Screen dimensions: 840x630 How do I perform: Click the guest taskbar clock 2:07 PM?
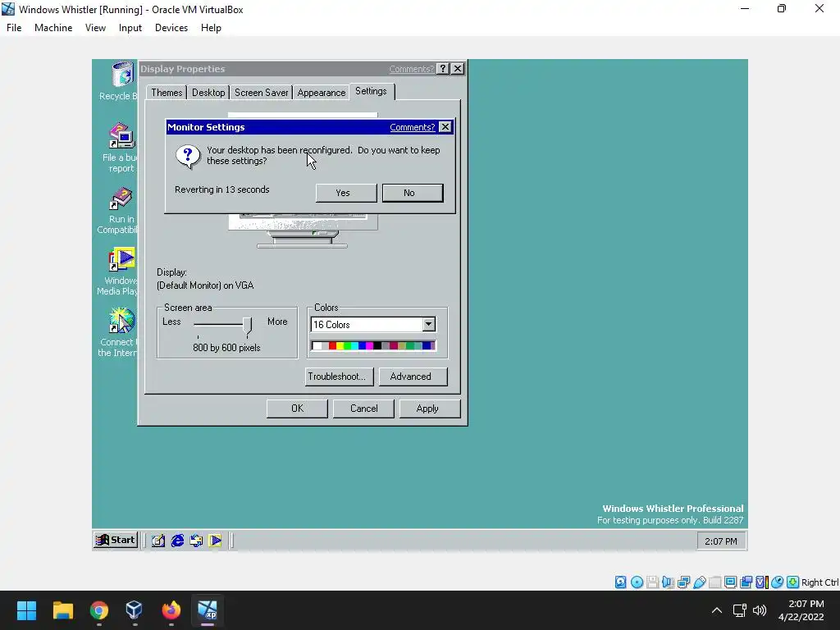(720, 541)
